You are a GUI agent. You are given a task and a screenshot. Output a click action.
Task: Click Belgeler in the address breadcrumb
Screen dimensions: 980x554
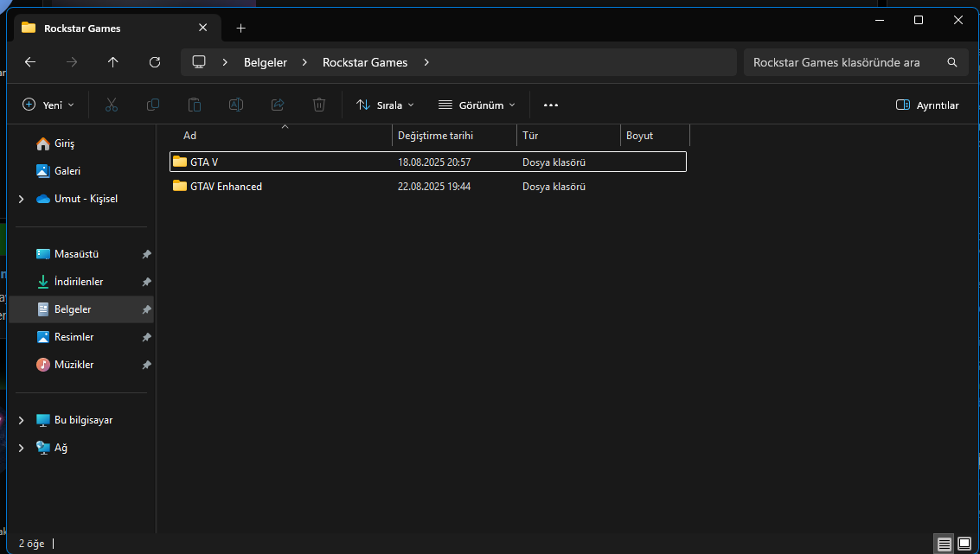pos(266,62)
